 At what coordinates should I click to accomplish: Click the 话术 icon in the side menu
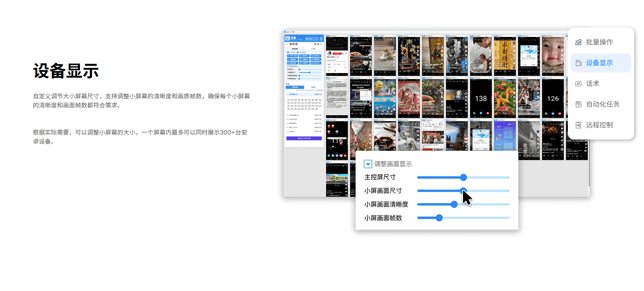click(x=578, y=84)
